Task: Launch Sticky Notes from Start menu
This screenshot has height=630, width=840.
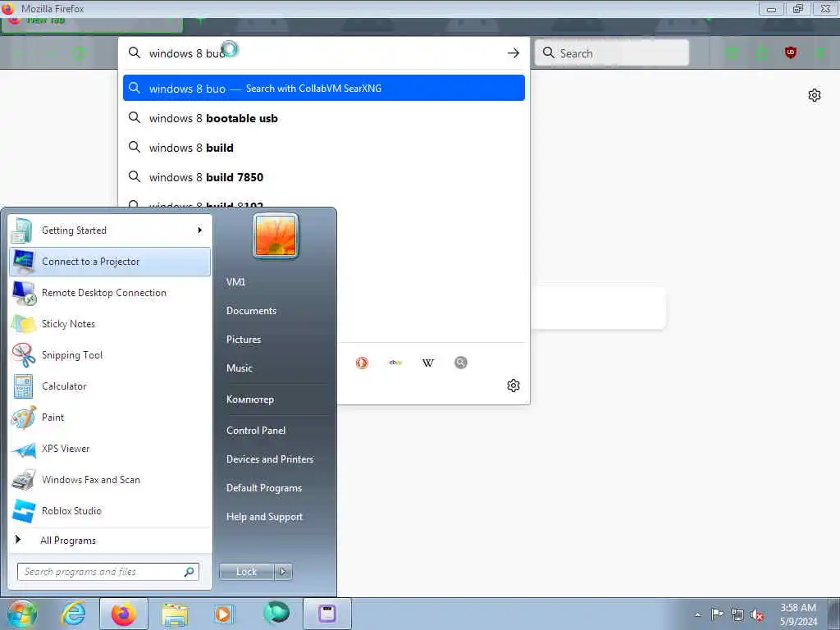Action: pos(110,323)
